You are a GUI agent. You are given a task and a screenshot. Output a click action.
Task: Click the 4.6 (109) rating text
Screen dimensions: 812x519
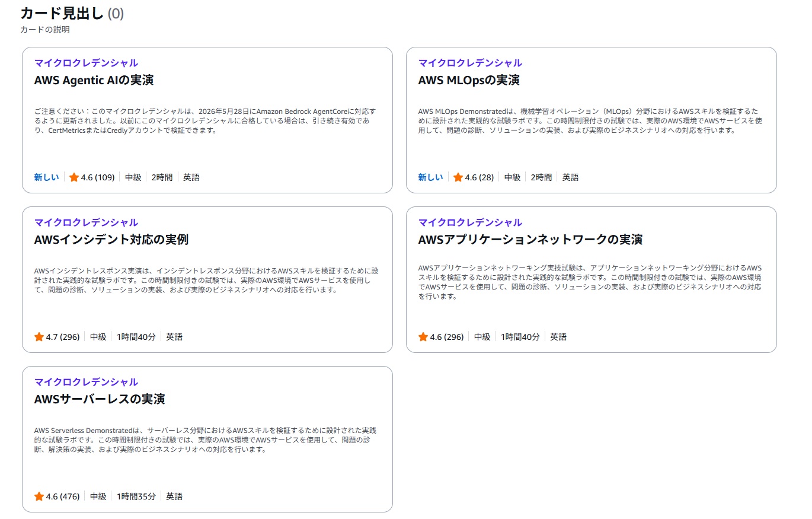coord(98,177)
